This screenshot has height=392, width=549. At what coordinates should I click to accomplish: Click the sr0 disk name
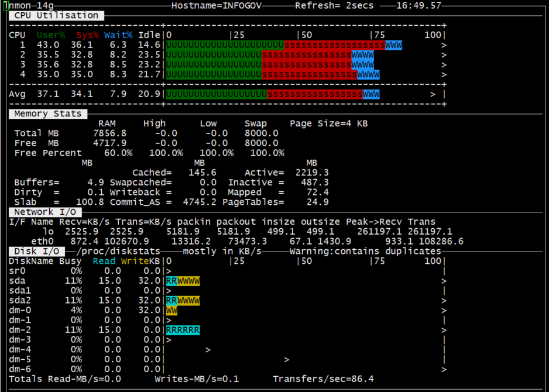17,271
